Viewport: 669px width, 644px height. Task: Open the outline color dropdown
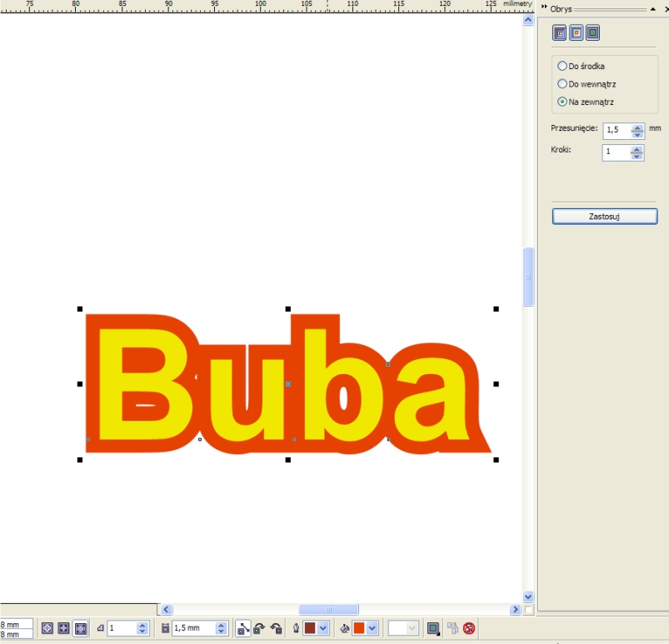(323, 628)
